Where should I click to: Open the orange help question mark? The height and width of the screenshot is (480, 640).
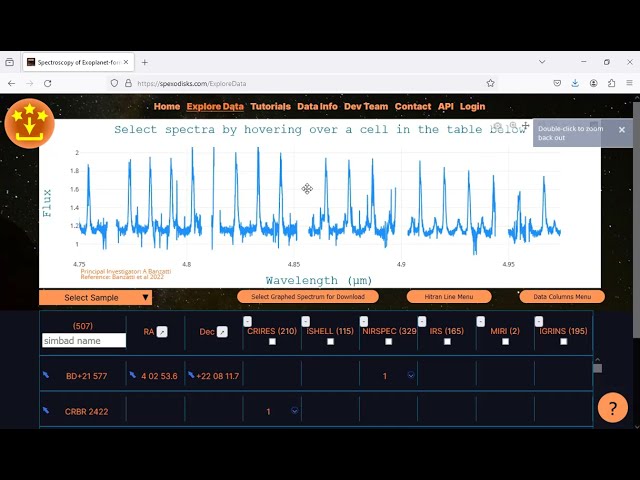point(612,408)
